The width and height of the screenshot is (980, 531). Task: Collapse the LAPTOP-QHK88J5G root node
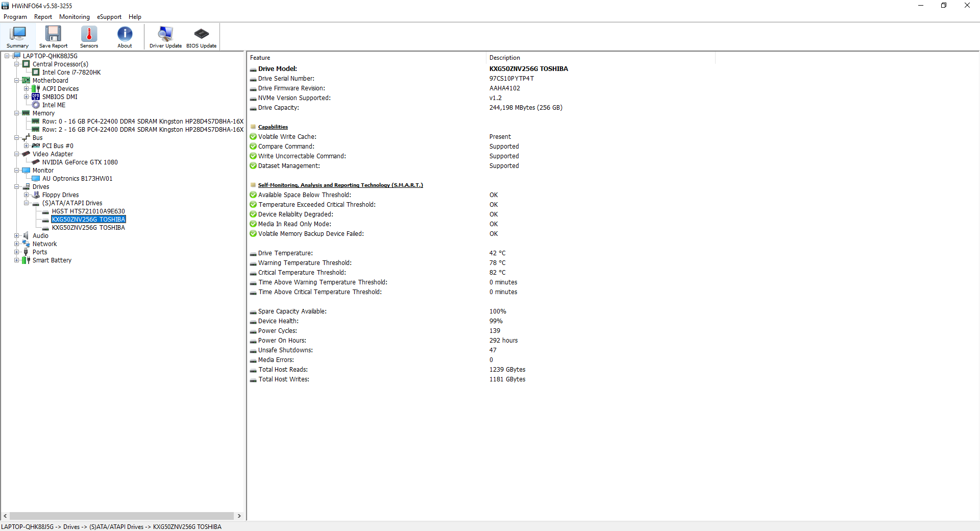(7, 56)
